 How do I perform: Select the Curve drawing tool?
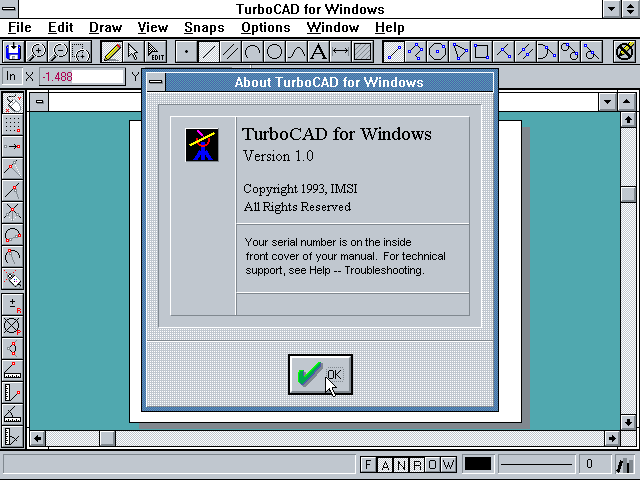coord(296,52)
